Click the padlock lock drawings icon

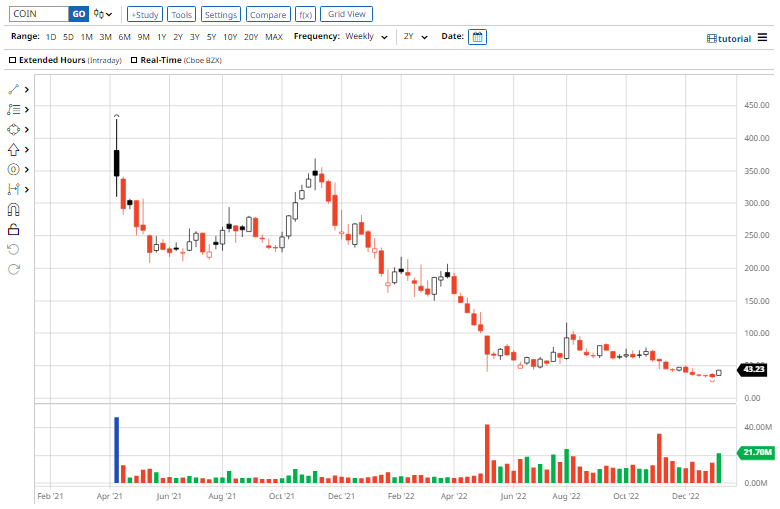pyautogui.click(x=13, y=229)
